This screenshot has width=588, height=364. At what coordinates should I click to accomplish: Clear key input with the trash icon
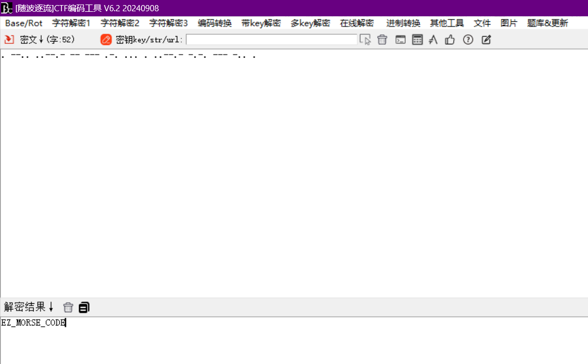(382, 40)
